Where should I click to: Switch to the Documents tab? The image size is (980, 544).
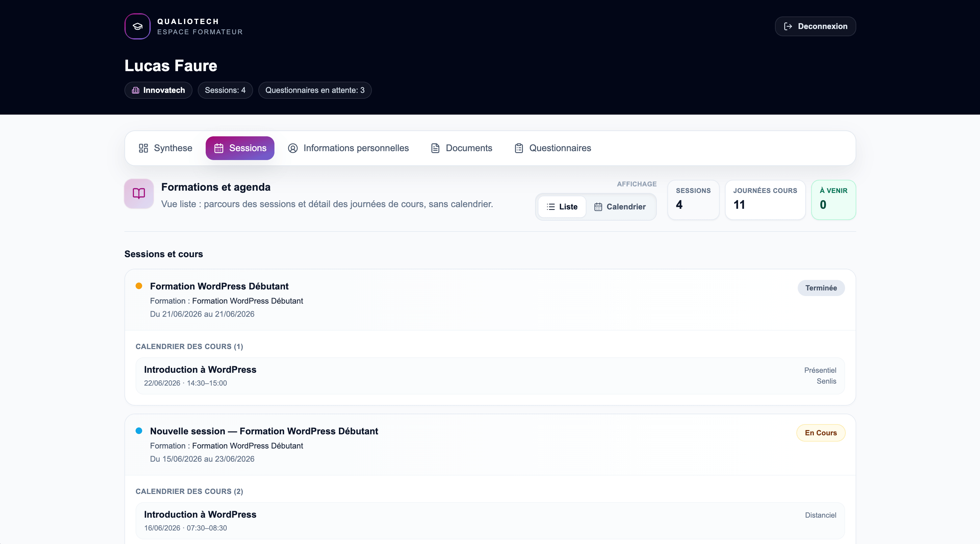461,148
